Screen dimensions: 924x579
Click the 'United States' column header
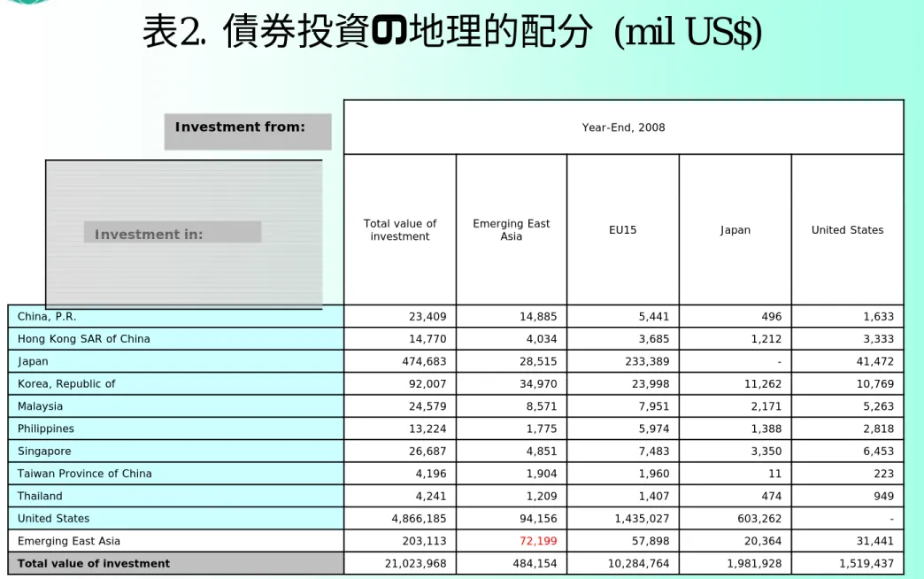pyautogui.click(x=847, y=230)
